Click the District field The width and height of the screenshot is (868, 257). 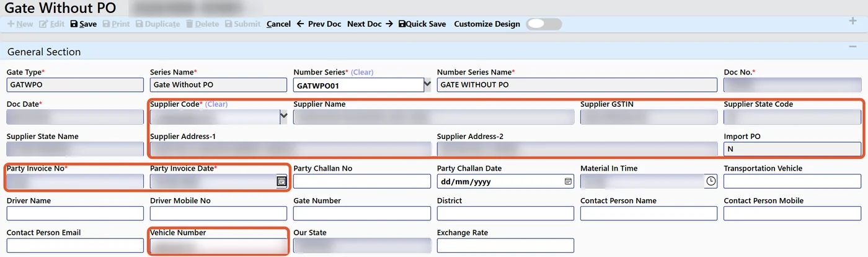pyautogui.click(x=505, y=214)
